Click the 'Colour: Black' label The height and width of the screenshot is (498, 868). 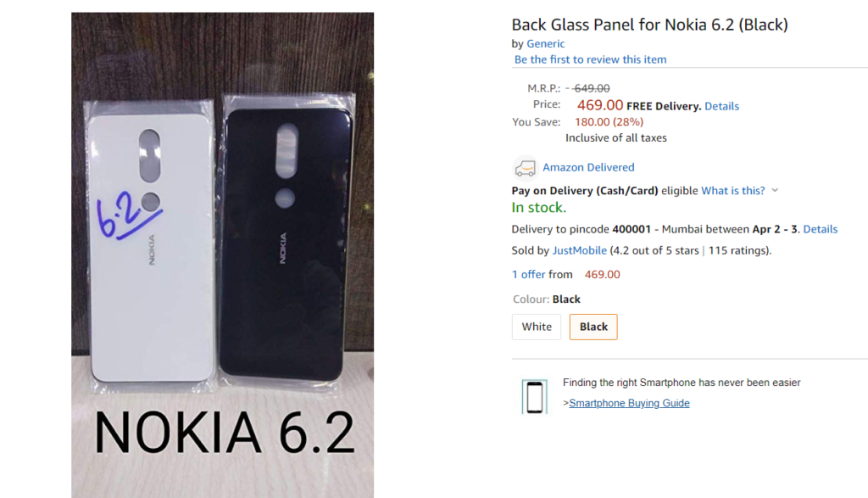coord(541,299)
